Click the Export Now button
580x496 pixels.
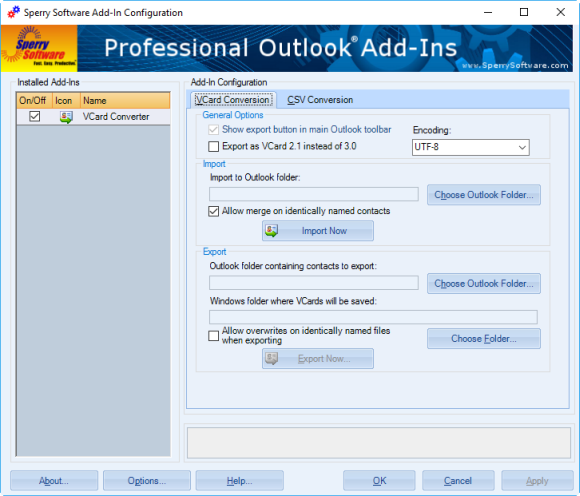(x=318, y=358)
